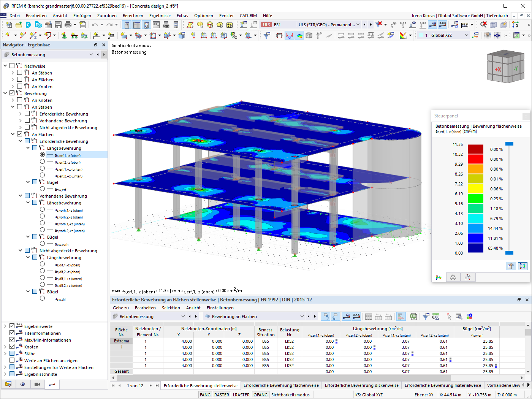Collapse the Erforderliche Bewehrung tree under An Flächen
532x399 pixels.
[x=21, y=141]
